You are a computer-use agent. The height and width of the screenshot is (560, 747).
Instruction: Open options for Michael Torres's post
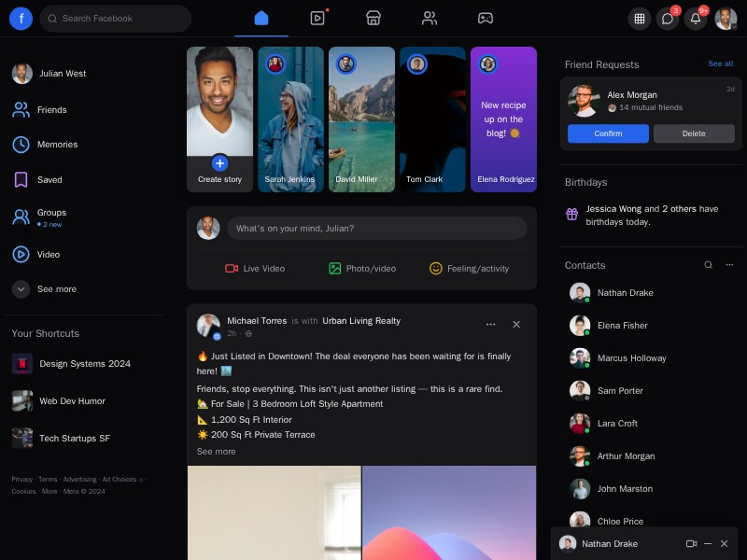coord(491,324)
